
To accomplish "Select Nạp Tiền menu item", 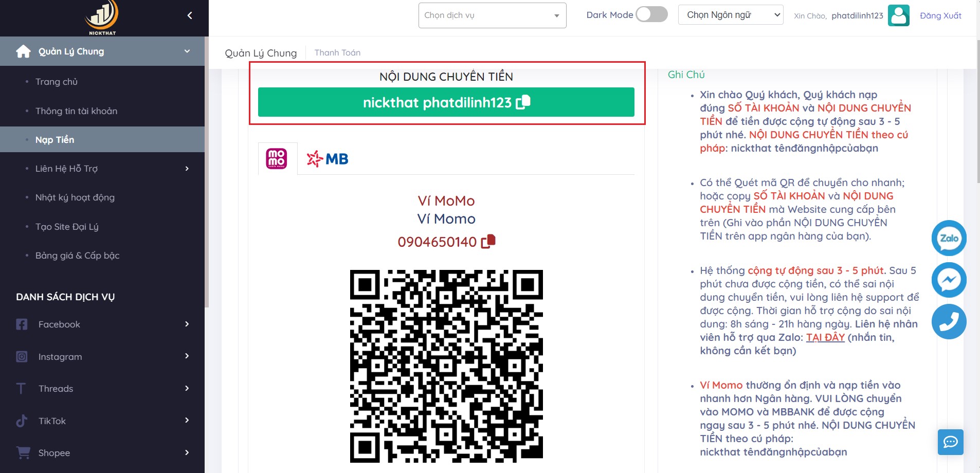I will (x=102, y=140).
